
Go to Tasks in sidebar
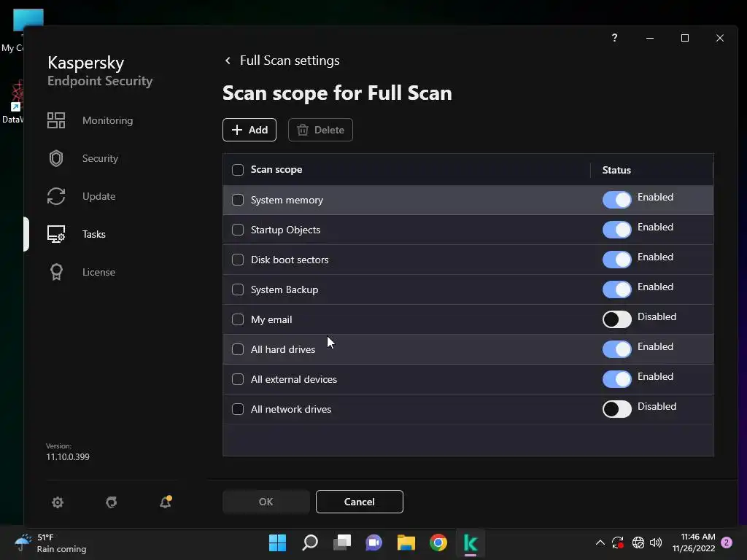94,234
